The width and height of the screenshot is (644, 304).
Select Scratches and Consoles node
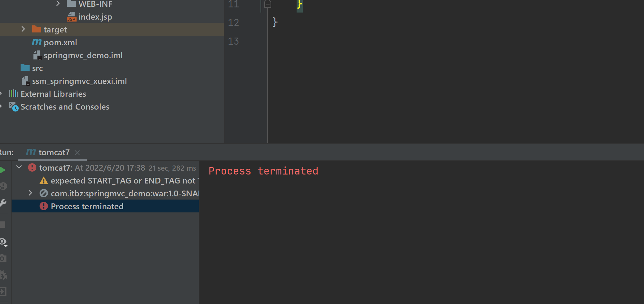[x=65, y=107]
